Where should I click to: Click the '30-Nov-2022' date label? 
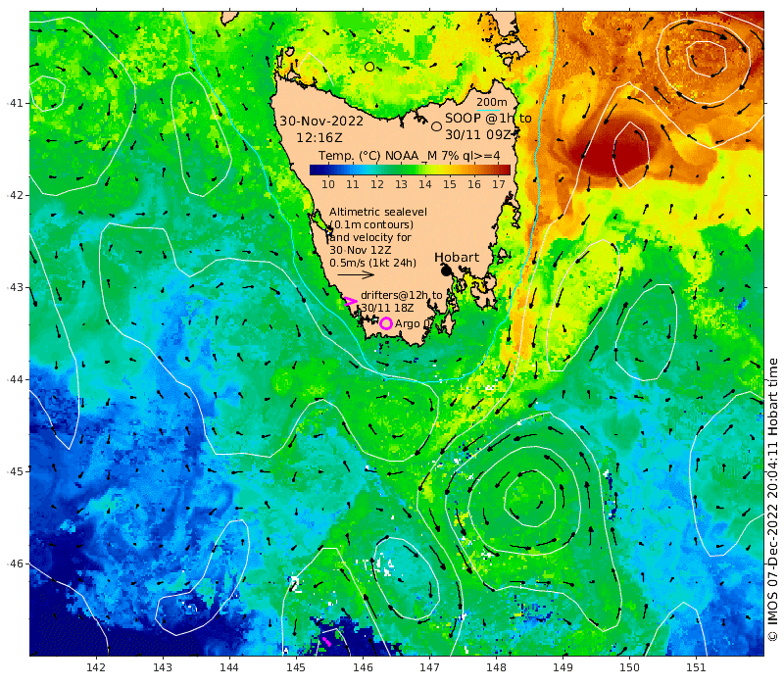321,121
